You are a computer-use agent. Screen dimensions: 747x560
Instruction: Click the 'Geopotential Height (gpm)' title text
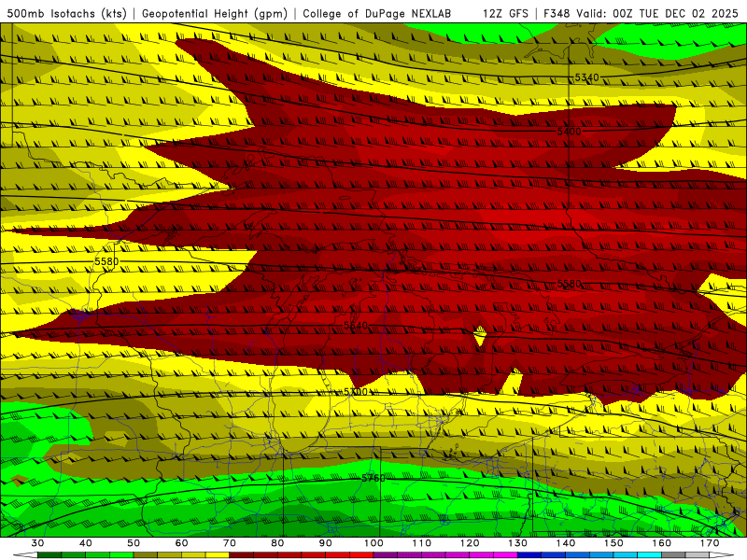tap(215, 13)
